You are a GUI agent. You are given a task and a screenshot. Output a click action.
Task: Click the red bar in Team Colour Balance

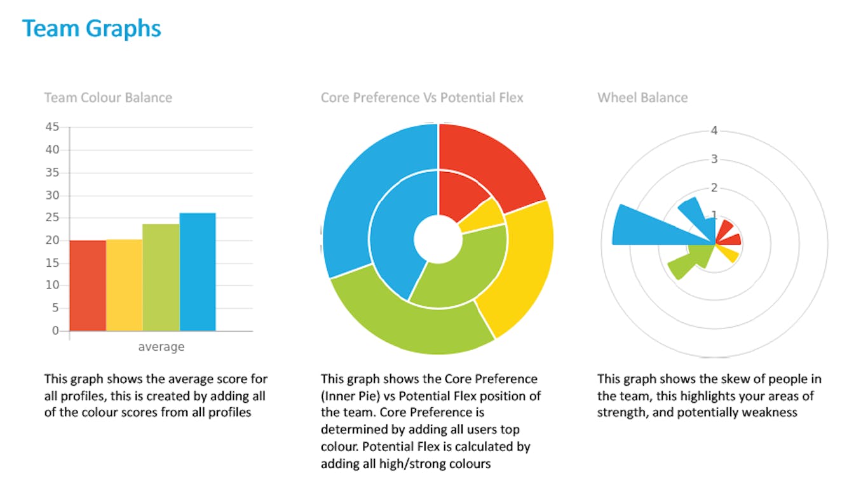click(88, 285)
